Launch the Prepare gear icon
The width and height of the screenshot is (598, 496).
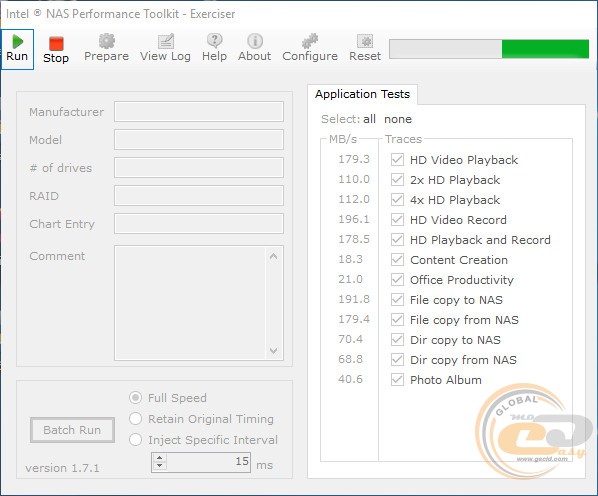coord(106,41)
